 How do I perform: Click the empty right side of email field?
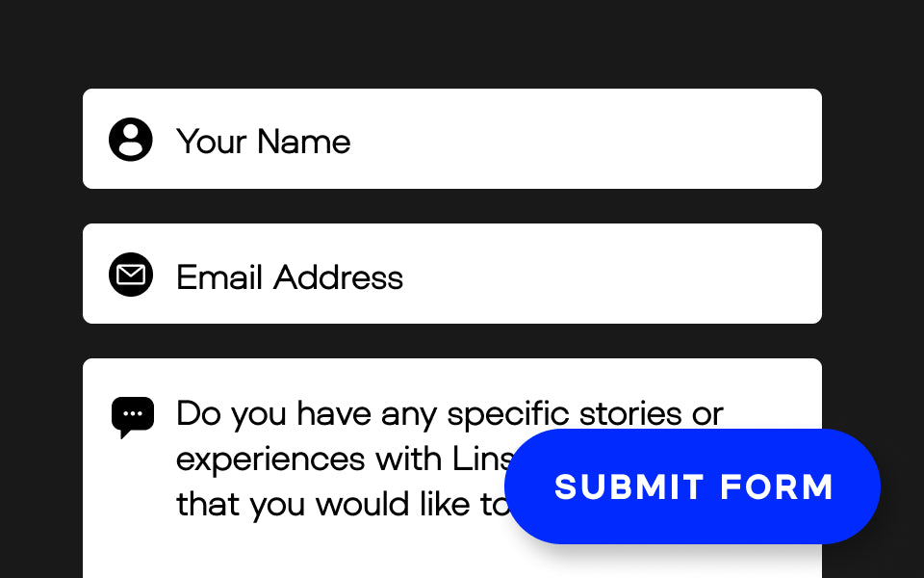pos(674,275)
